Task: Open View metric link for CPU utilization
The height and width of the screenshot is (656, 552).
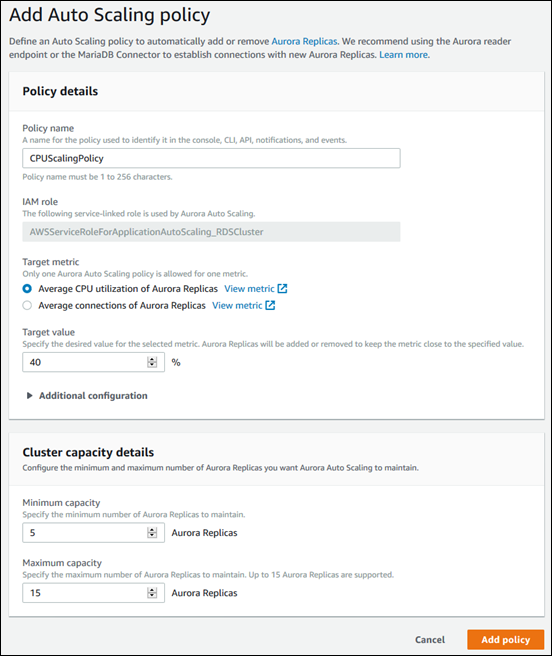Action: pyautogui.click(x=249, y=289)
